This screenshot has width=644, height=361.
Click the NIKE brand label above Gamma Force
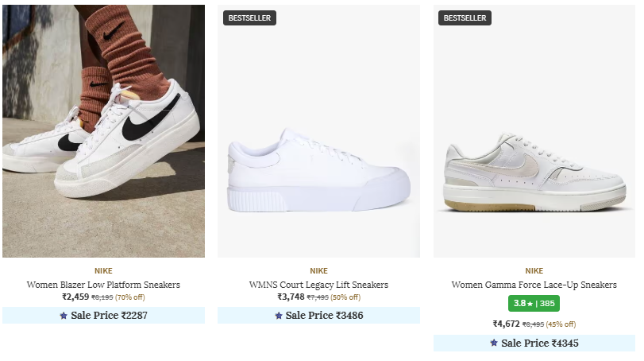534,271
